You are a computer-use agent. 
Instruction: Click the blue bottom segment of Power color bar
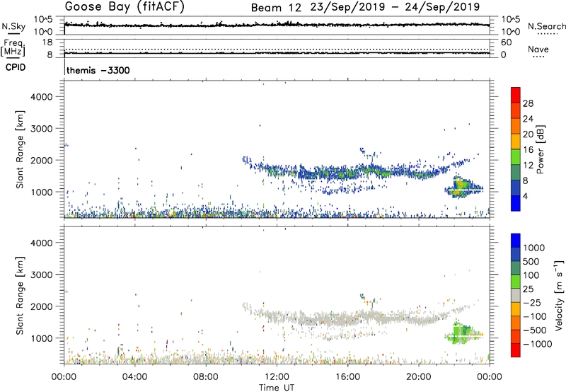pos(516,203)
